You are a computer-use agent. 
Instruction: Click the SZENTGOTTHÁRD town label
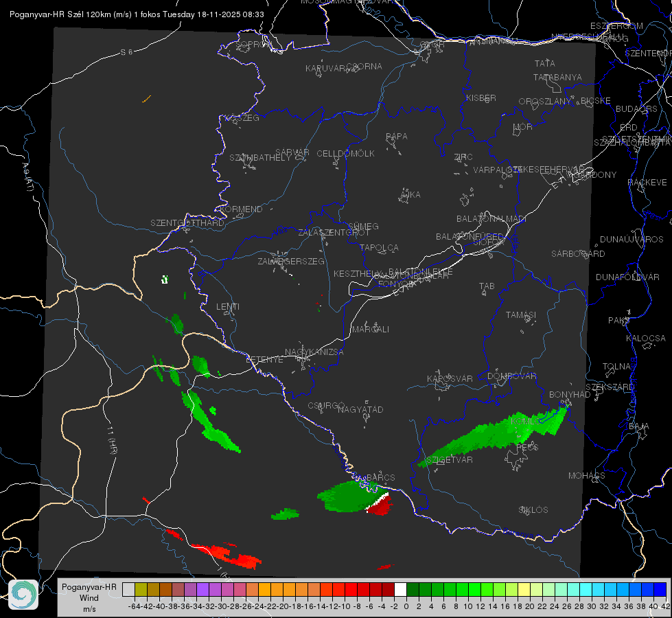tap(187, 223)
